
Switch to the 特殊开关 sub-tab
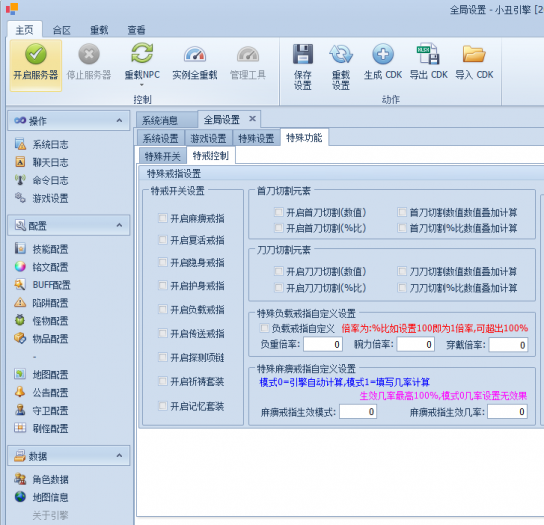coord(163,156)
